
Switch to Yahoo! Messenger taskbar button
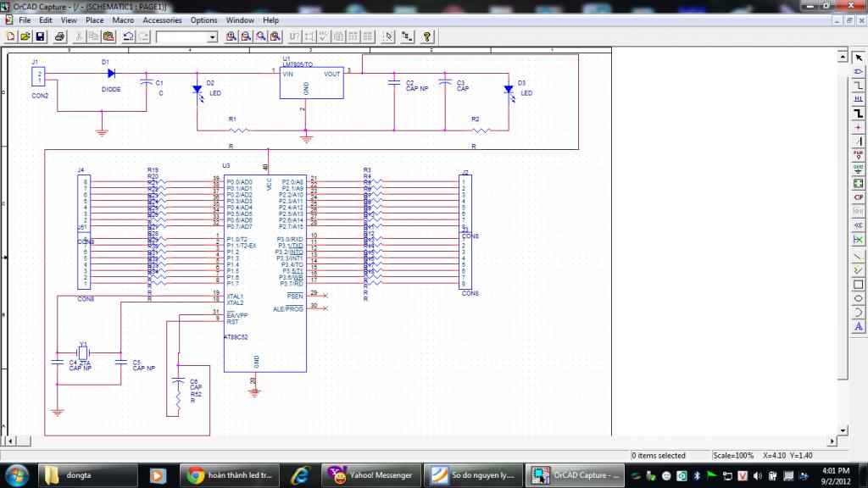coord(370,475)
